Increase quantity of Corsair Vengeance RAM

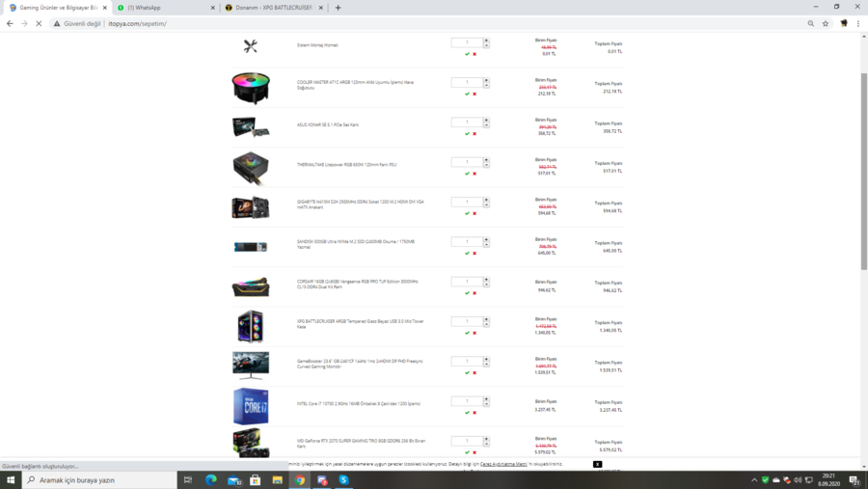(x=487, y=280)
